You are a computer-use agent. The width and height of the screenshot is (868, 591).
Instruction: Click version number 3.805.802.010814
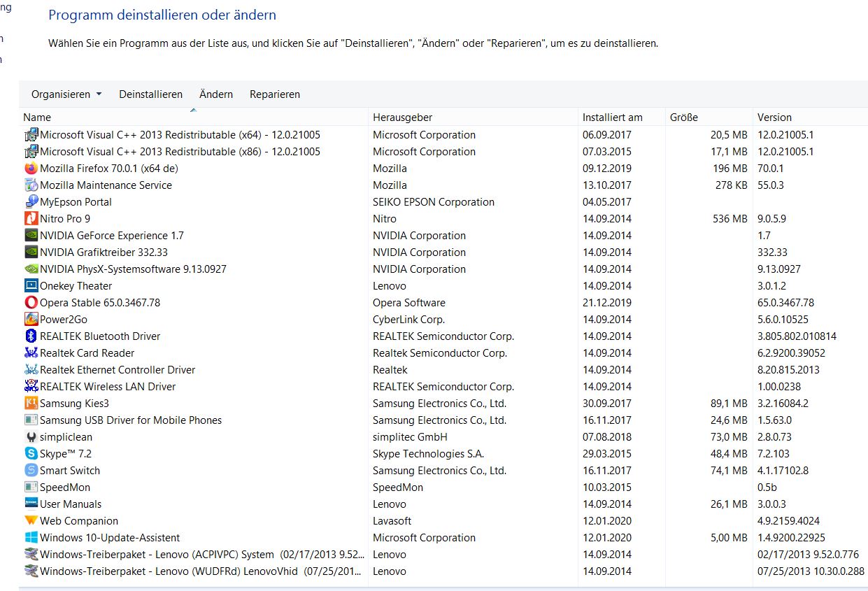coord(797,336)
